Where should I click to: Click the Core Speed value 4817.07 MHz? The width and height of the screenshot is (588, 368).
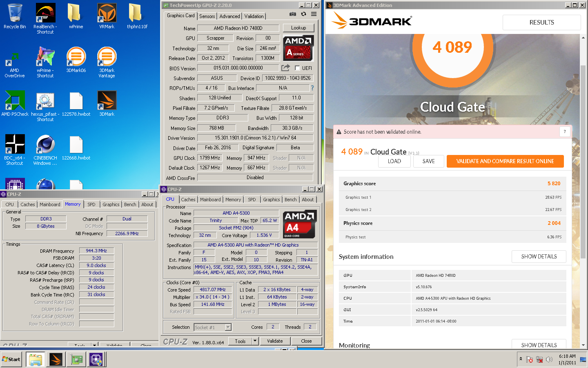point(213,289)
